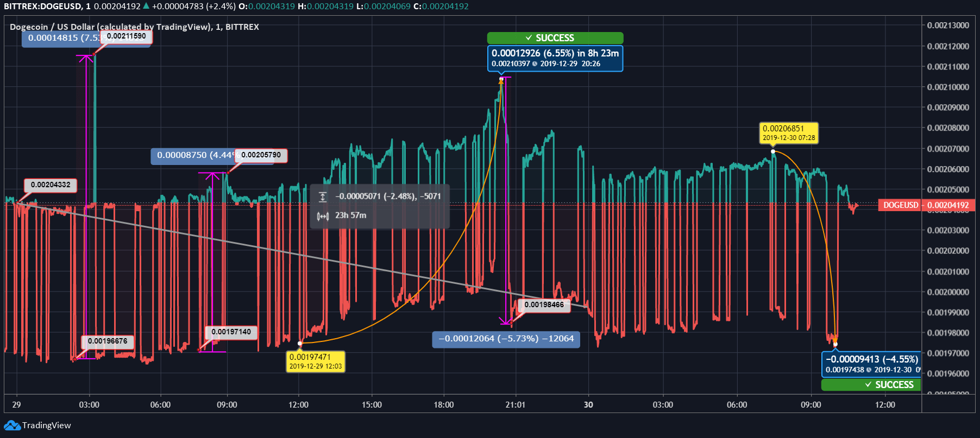Click the checkmark in the top SUCCESS badge

(x=529, y=38)
